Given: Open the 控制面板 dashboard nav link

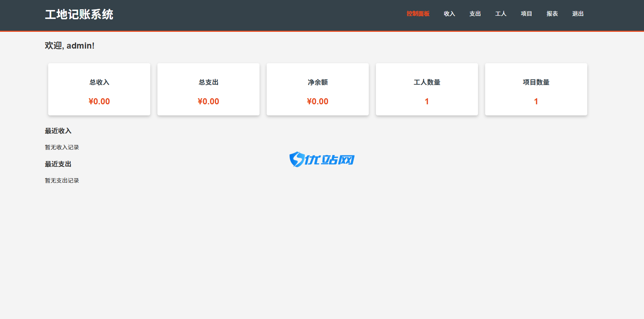Looking at the screenshot, I should click(418, 14).
